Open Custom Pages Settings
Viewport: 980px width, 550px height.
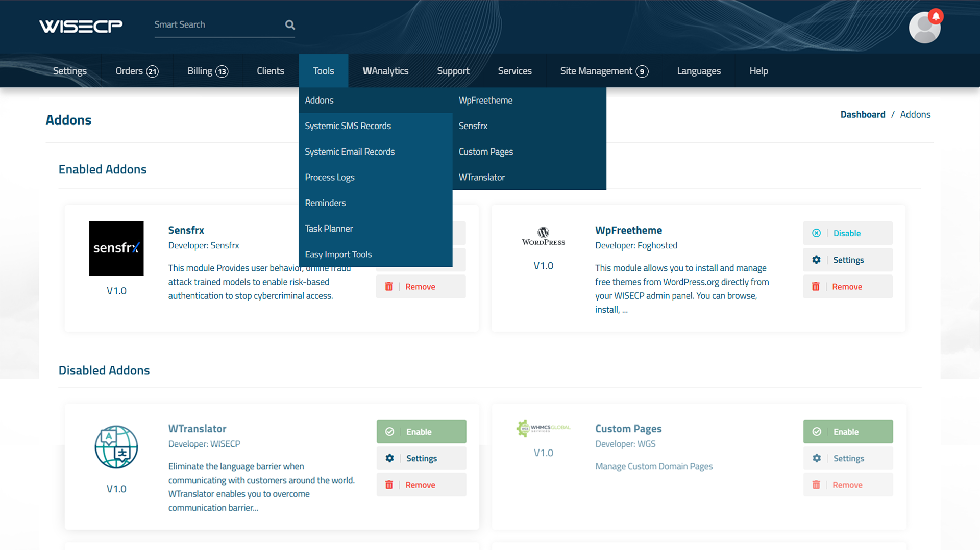(848, 458)
